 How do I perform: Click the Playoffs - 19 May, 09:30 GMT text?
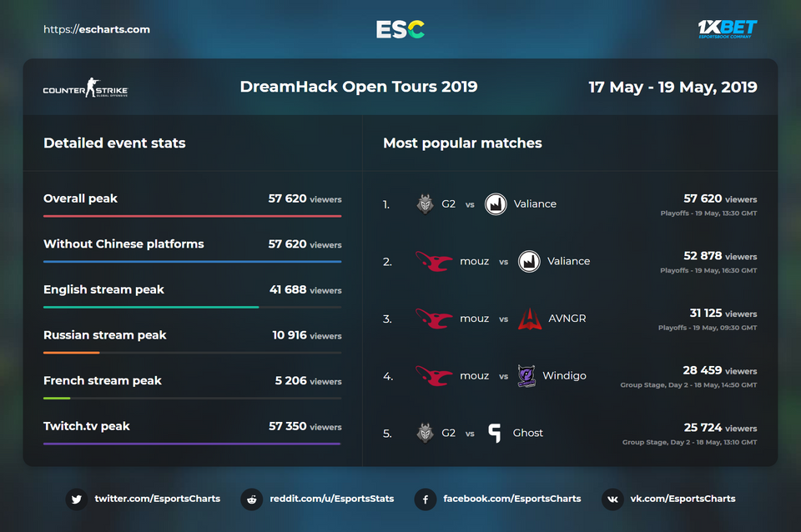(708, 328)
